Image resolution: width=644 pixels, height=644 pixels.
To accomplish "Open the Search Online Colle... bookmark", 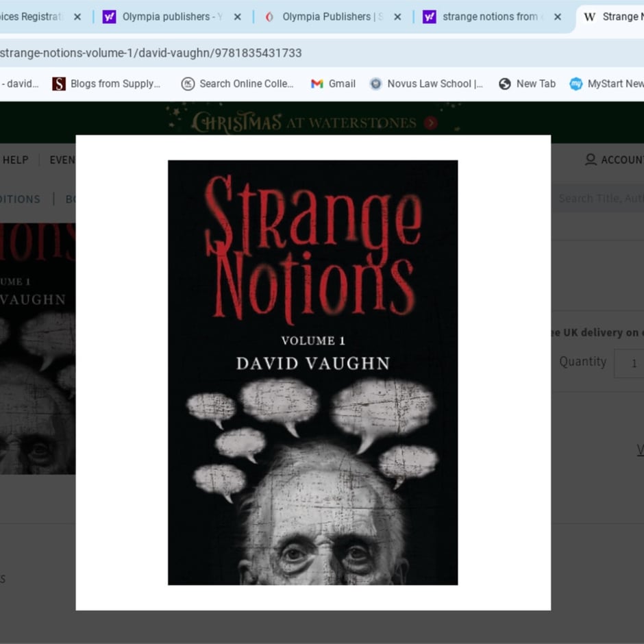I will pos(238,84).
